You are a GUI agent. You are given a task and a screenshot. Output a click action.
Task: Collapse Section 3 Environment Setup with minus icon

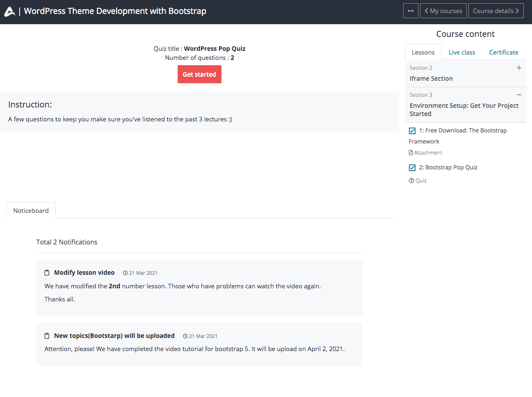coord(519,95)
